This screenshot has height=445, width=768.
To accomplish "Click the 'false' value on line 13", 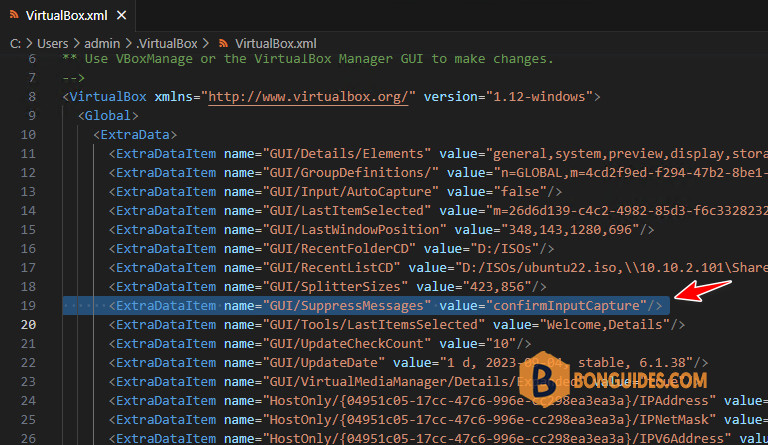I will (x=519, y=192).
